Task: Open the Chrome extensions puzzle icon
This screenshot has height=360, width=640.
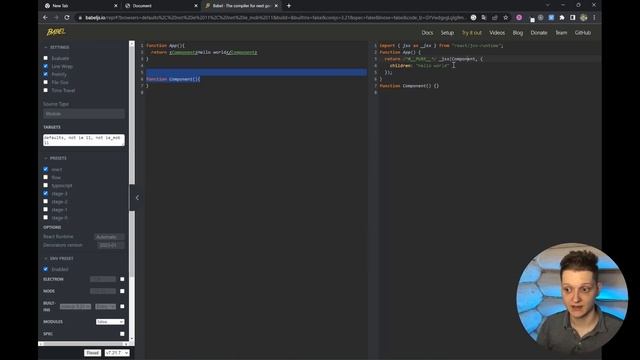Action: click(x=562, y=18)
